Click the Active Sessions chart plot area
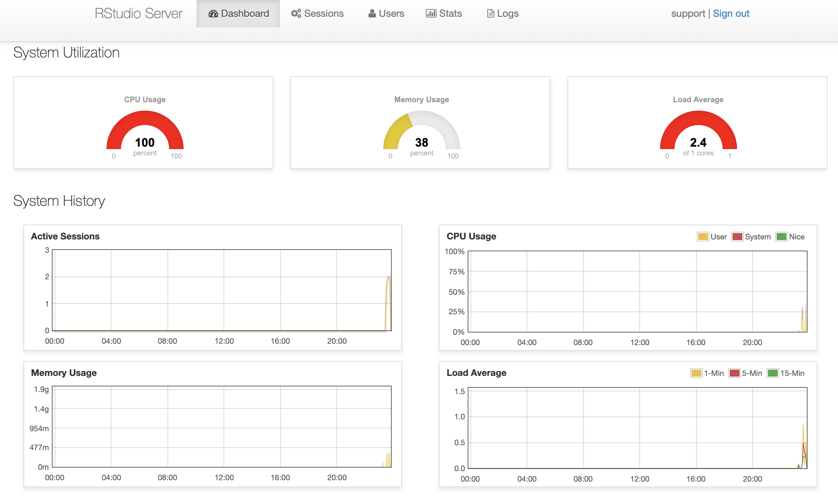The image size is (838, 504). [x=222, y=290]
